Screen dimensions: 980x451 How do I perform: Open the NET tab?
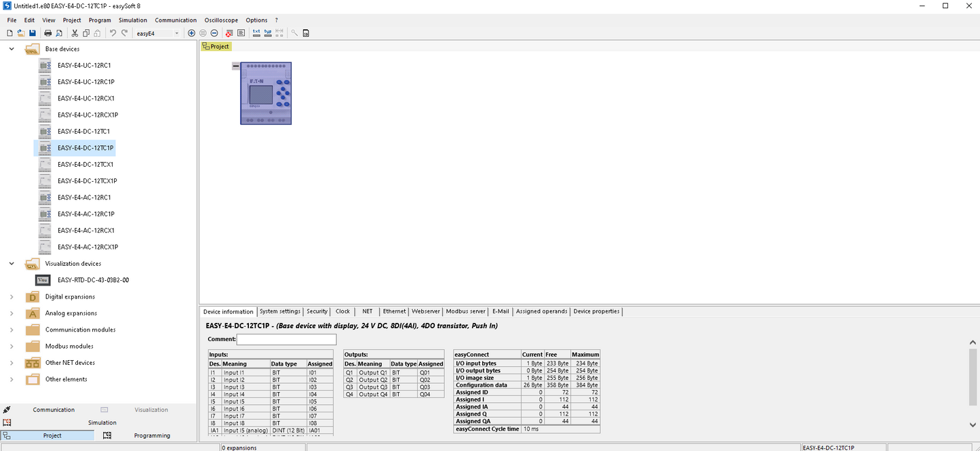pos(367,311)
